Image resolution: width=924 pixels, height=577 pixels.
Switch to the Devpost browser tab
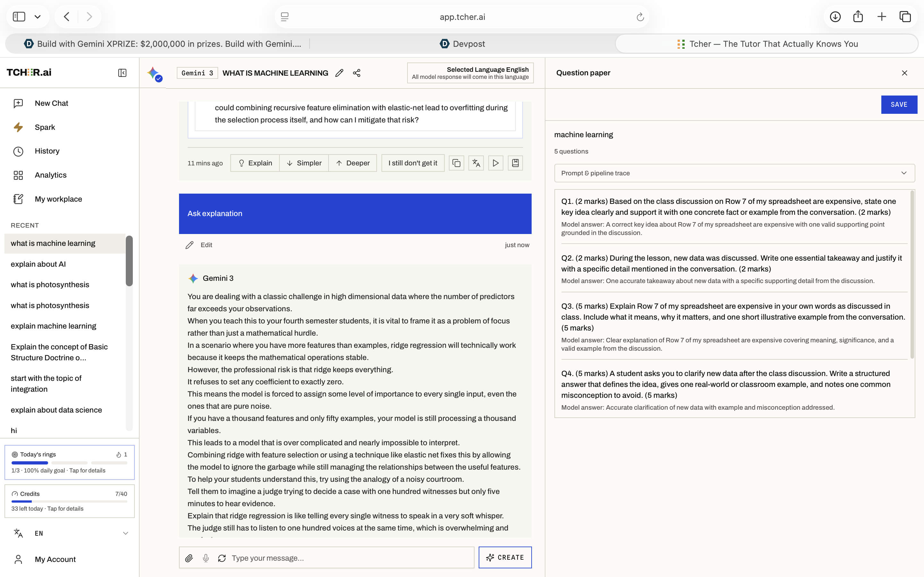click(x=462, y=44)
